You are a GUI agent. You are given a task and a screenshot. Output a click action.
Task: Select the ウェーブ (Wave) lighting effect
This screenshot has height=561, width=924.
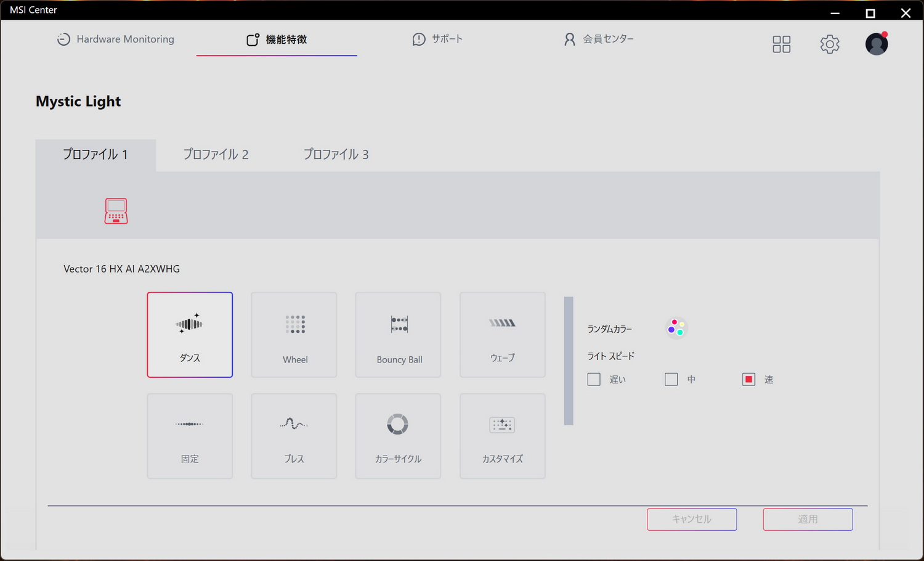pyautogui.click(x=502, y=335)
